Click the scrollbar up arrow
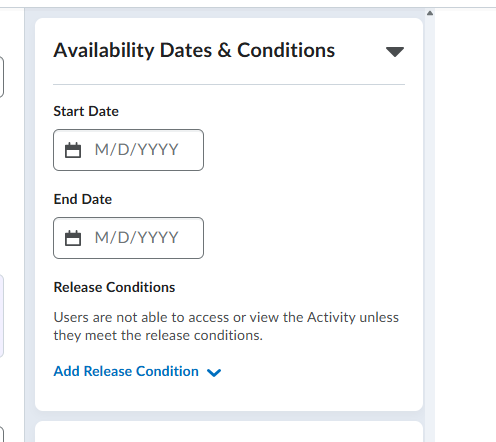The width and height of the screenshot is (496, 442). pos(430,13)
